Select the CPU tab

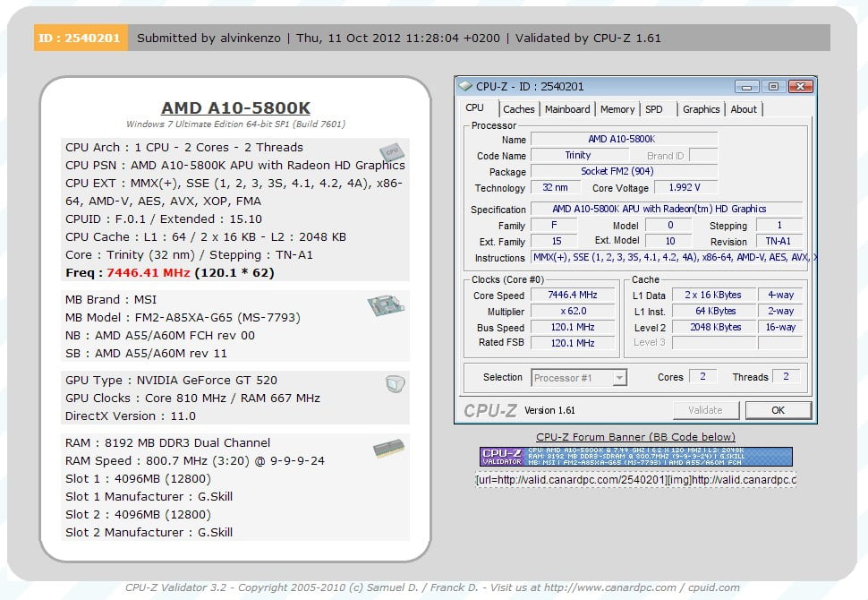click(x=474, y=108)
